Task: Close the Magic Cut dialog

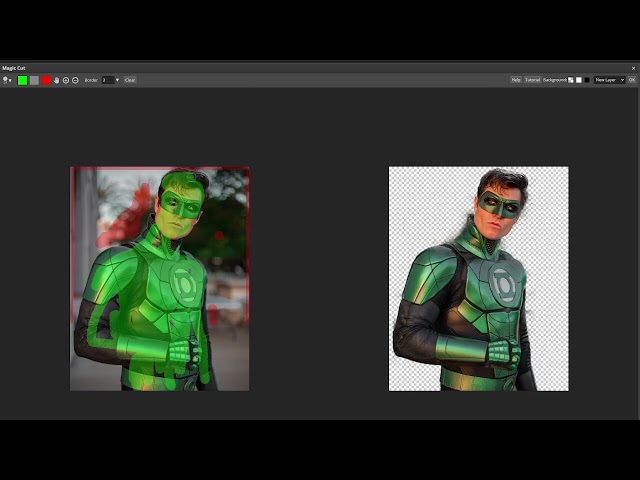Action: point(633,68)
